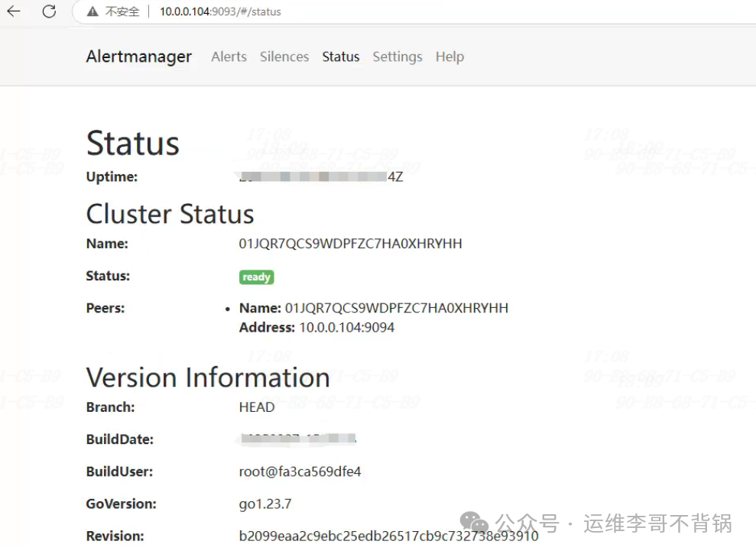Click the green ready status badge
Screen dimensions: 756x554
[x=257, y=277]
